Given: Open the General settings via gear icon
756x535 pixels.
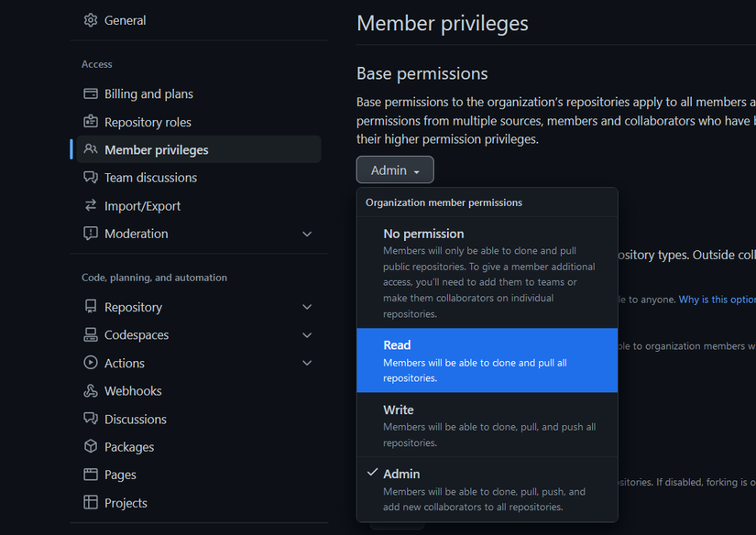Looking at the screenshot, I should tap(89, 19).
